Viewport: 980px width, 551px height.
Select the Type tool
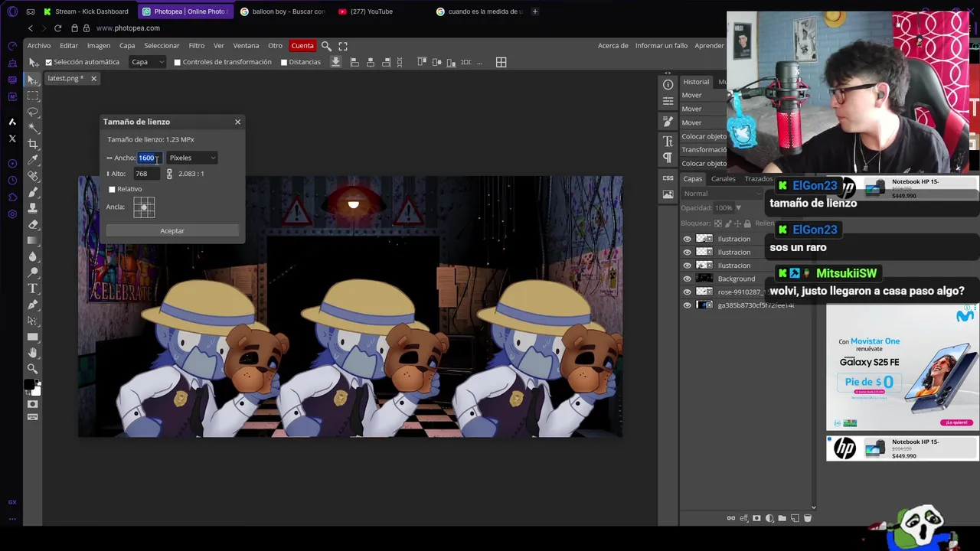(32, 289)
